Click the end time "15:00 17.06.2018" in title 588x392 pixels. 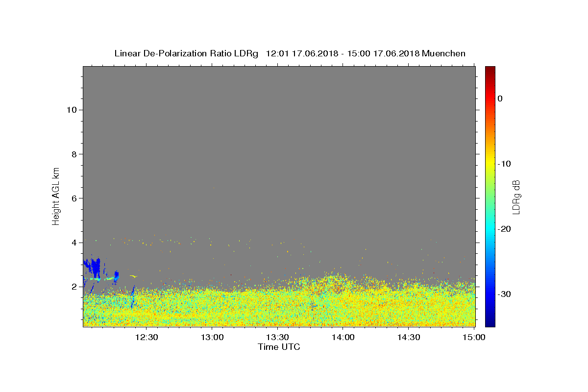point(383,53)
